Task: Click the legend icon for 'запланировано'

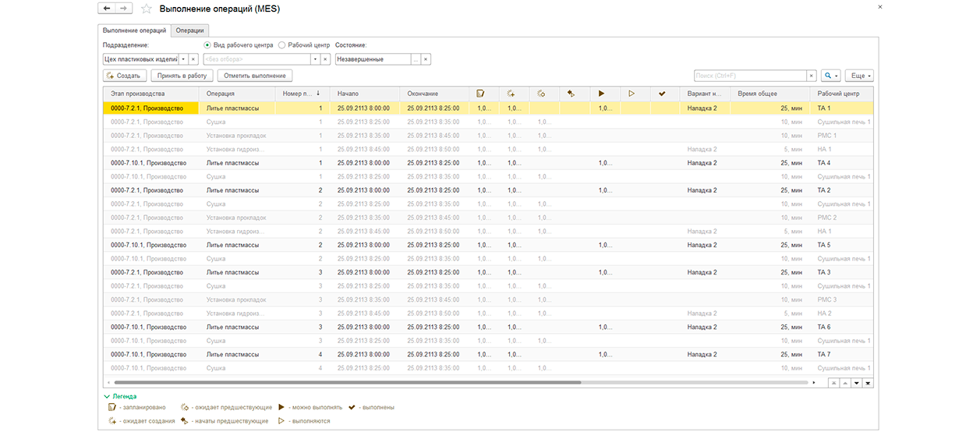Action: [x=111, y=407]
